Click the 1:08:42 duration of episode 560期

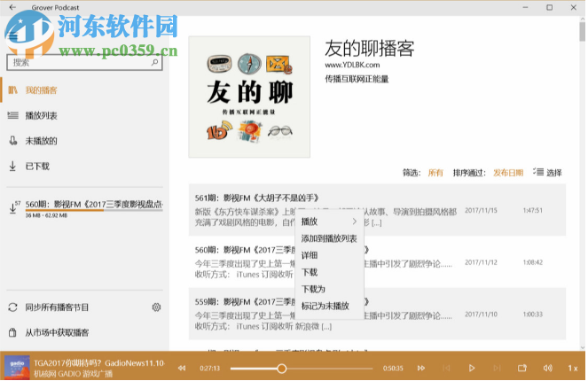point(533,262)
